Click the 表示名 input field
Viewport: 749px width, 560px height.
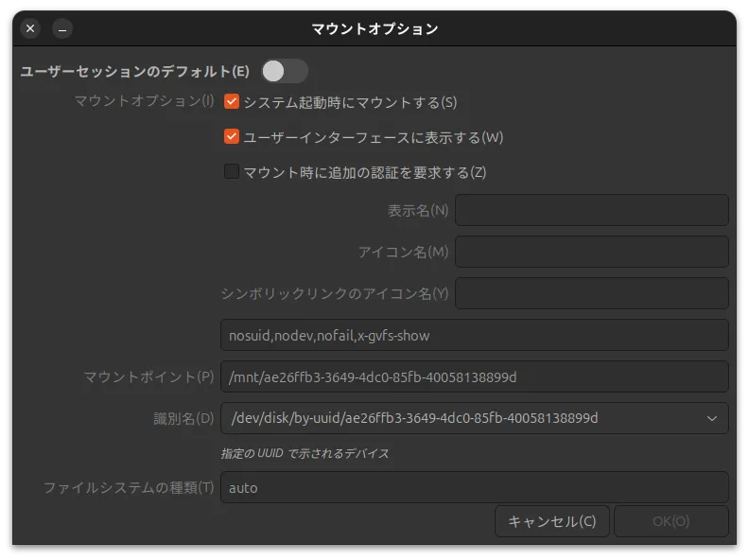pos(592,210)
